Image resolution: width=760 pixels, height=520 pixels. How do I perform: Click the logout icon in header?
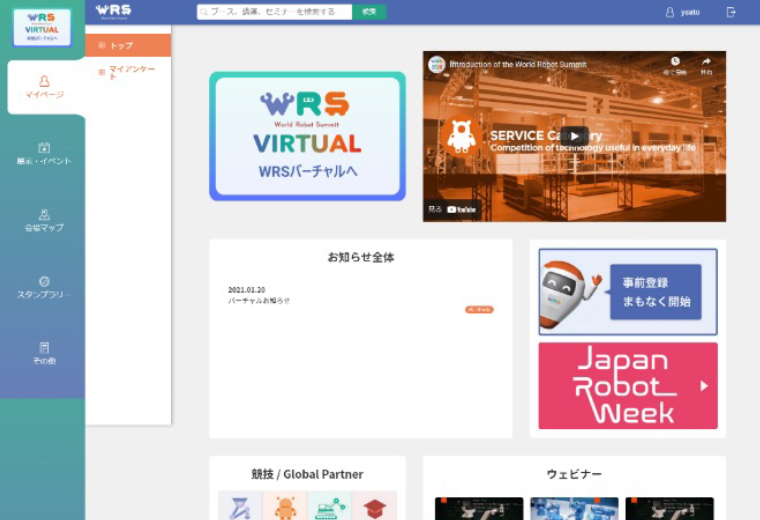point(731,12)
